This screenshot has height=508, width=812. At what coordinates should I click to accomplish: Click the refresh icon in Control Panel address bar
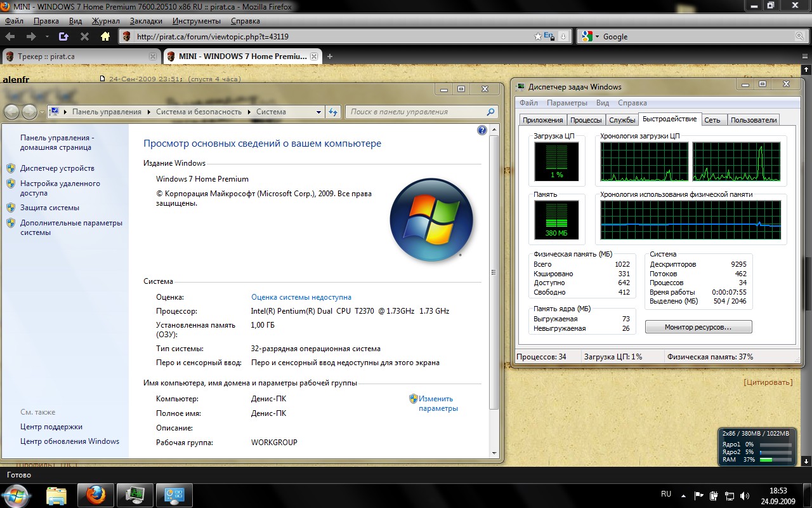coord(334,112)
